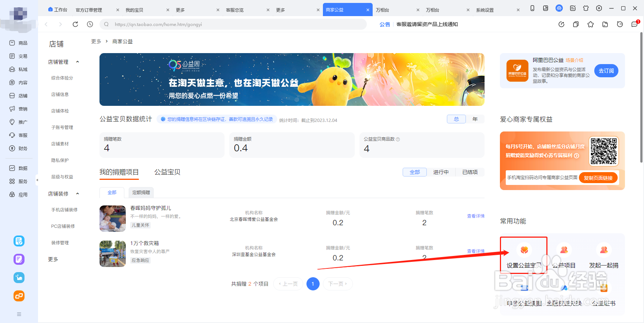Reload the page with the refresh icon

pos(75,24)
